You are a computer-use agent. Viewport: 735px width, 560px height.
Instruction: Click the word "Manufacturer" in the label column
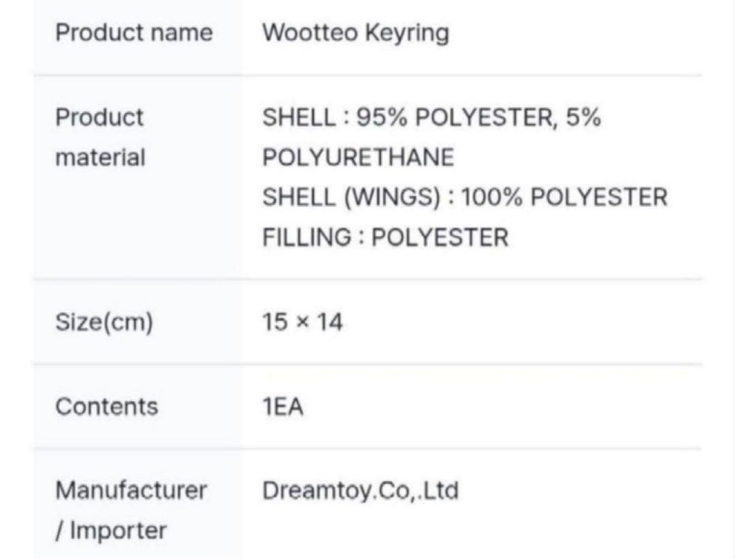click(131, 490)
